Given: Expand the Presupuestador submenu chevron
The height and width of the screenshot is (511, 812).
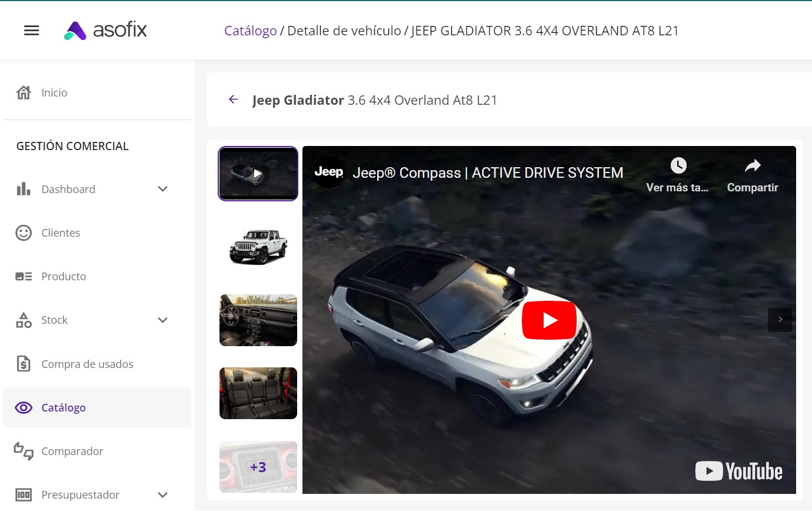Looking at the screenshot, I should pos(163,495).
